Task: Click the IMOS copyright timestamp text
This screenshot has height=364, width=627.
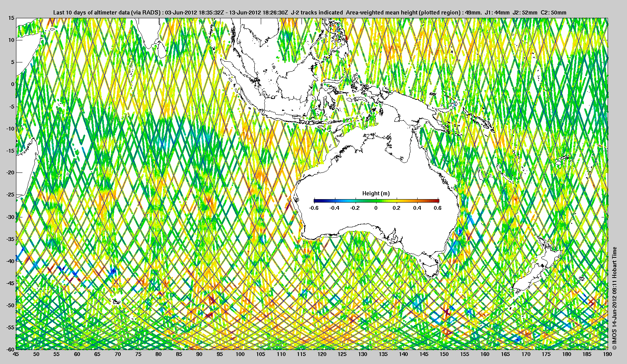Action: [x=614, y=299]
